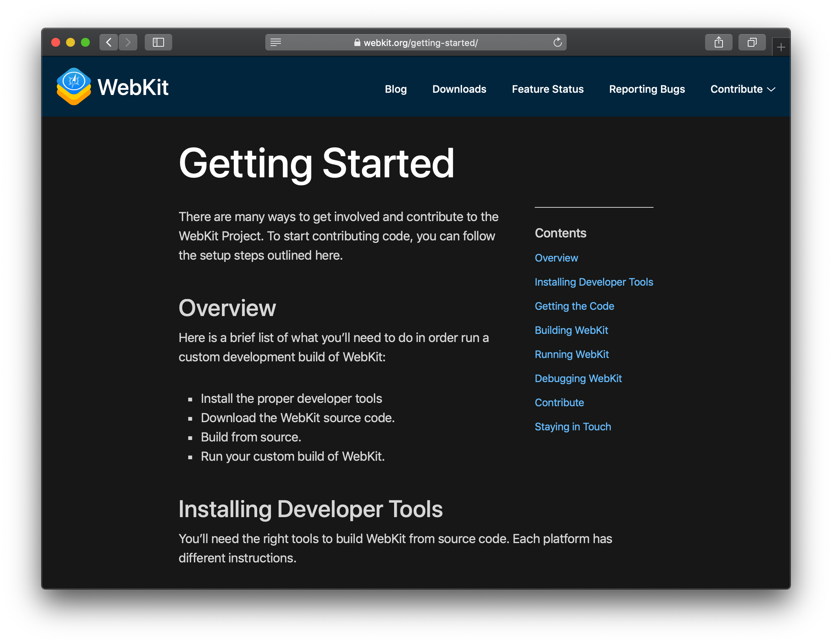Click the Installing Developer Tools anchor

(x=593, y=282)
